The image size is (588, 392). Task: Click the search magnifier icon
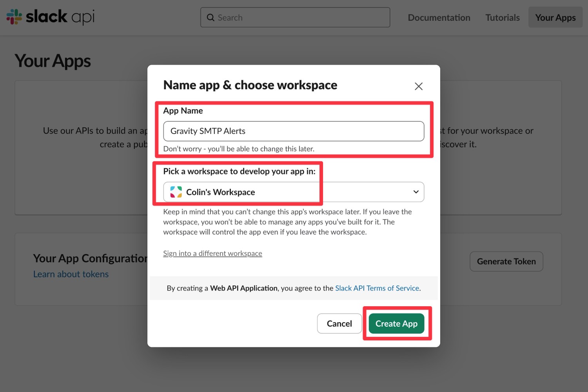pyautogui.click(x=211, y=18)
